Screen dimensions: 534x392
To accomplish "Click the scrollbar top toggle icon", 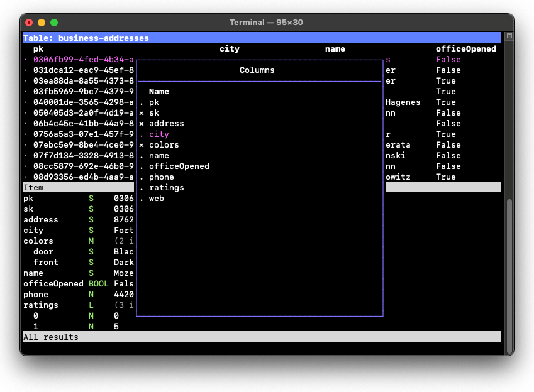I will 509,36.
